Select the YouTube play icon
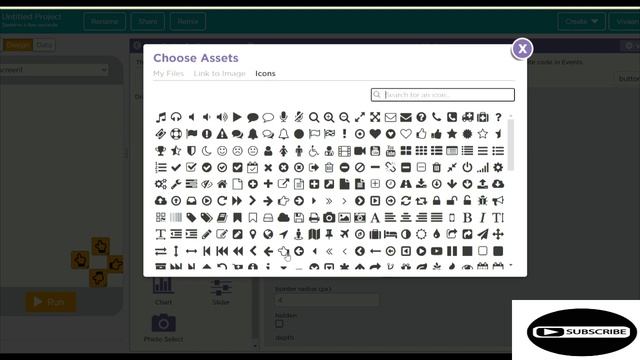Viewport: 640px width, 360px height. pos(436,251)
